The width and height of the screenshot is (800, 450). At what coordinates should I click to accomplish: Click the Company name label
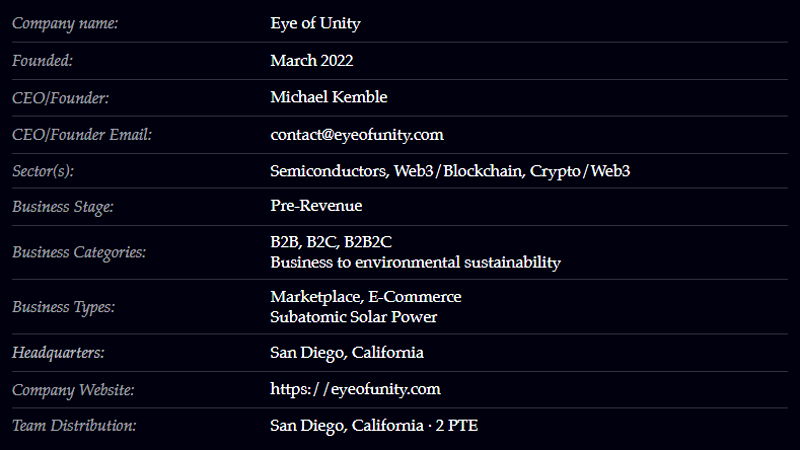(x=65, y=23)
